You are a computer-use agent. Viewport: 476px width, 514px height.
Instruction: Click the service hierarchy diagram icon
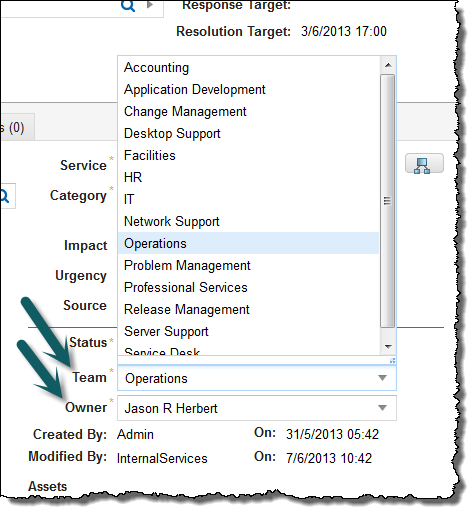(424, 163)
